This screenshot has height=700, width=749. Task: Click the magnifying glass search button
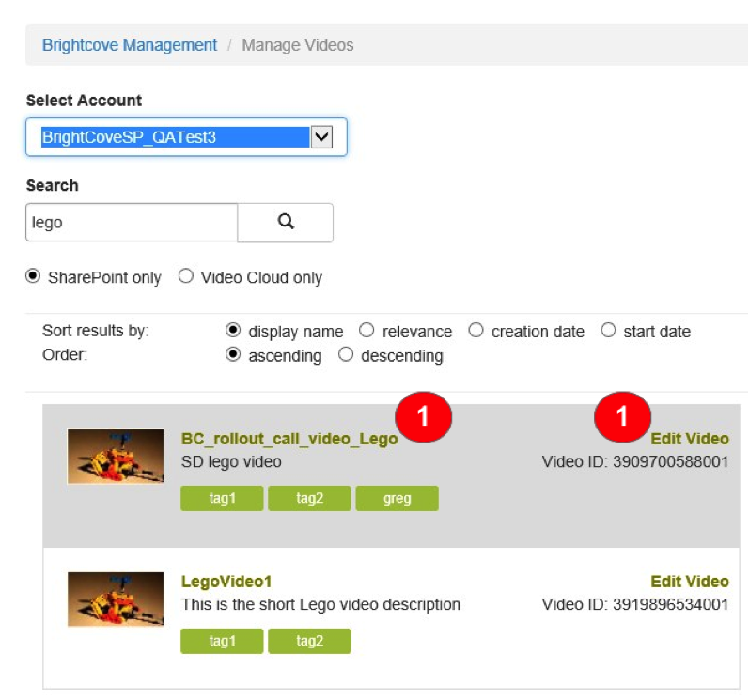pyautogui.click(x=286, y=223)
